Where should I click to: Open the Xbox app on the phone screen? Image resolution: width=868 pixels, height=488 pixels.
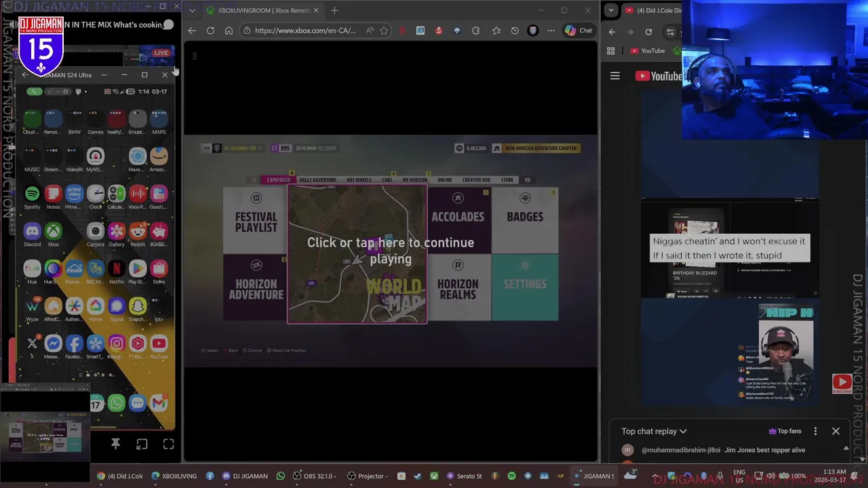pos(53,232)
